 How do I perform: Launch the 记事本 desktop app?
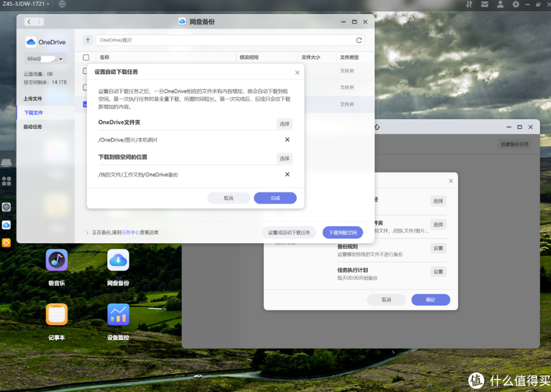[57, 315]
